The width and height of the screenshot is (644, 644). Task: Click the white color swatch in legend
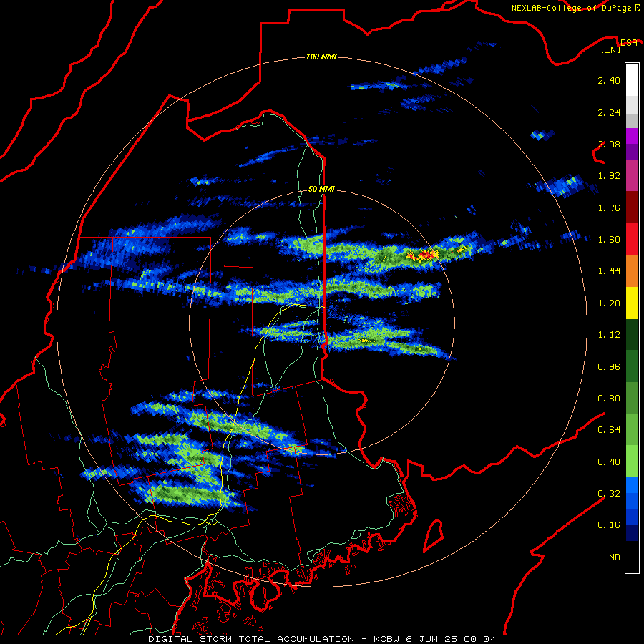pos(632,80)
